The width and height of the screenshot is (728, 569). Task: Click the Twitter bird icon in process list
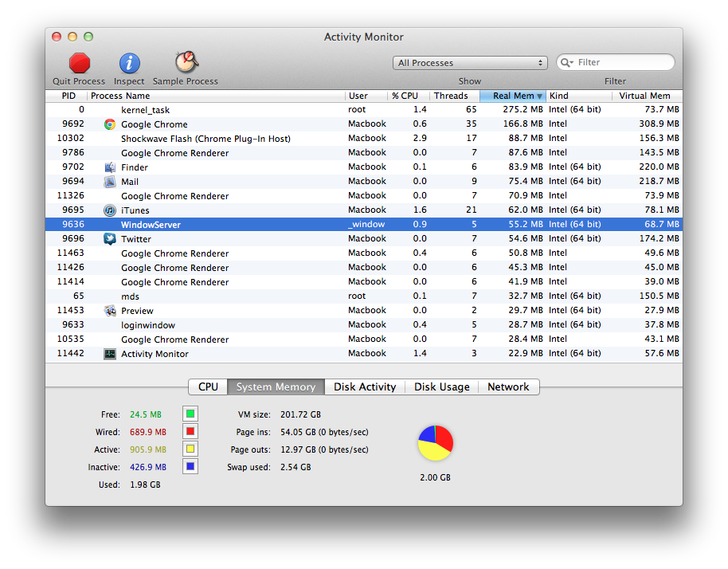click(110, 239)
